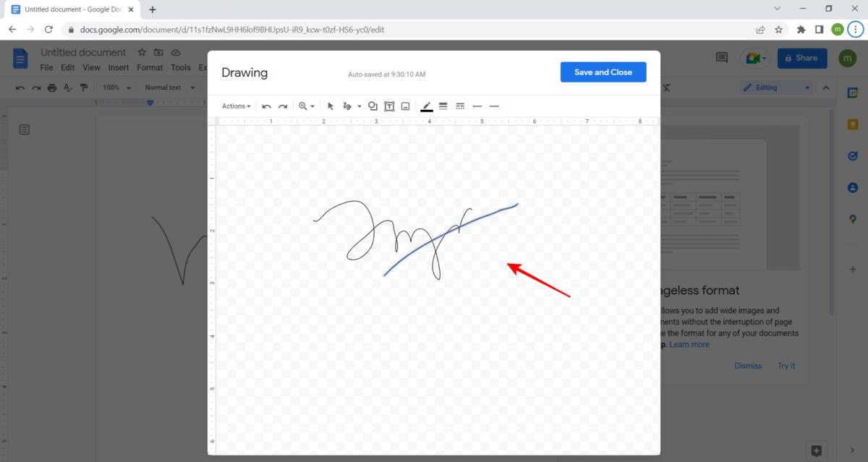Expand the zoom level arrow in Drawing

[313, 106]
